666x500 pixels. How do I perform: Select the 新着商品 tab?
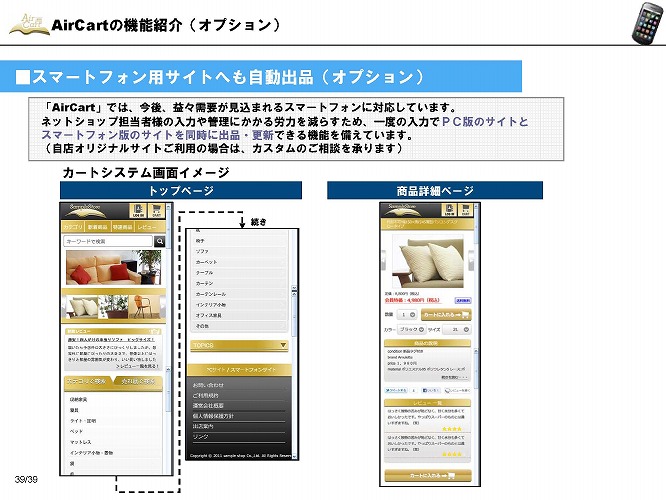98,227
